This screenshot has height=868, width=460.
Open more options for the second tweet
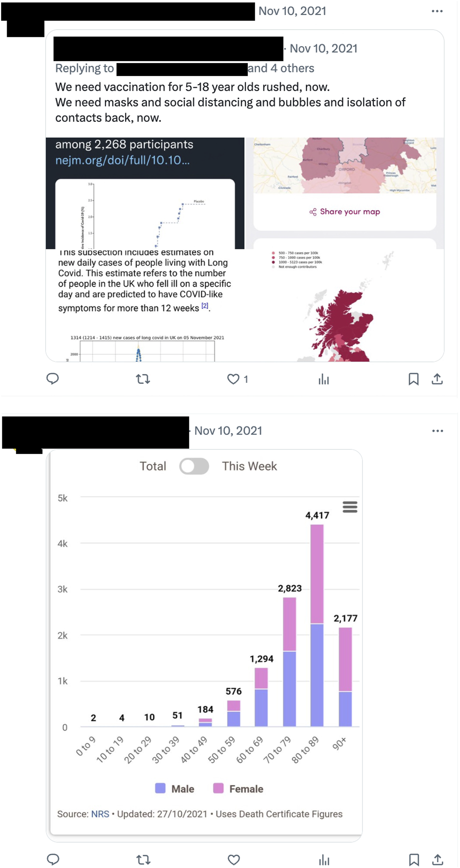[437, 431]
